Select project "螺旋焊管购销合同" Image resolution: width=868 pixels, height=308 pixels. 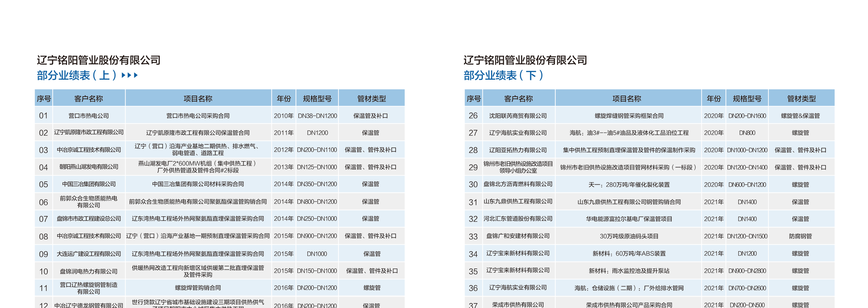[x=198, y=288]
